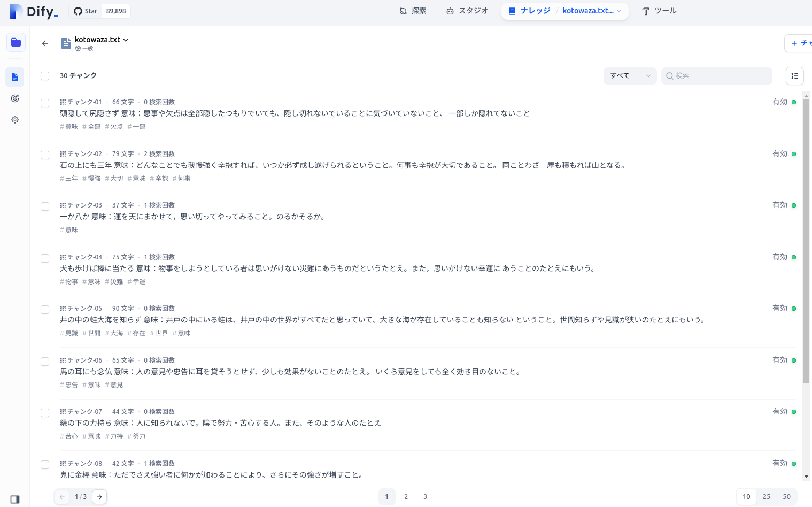The width and height of the screenshot is (812, 507).
Task: Show 25 items per page
Action: pos(767,497)
